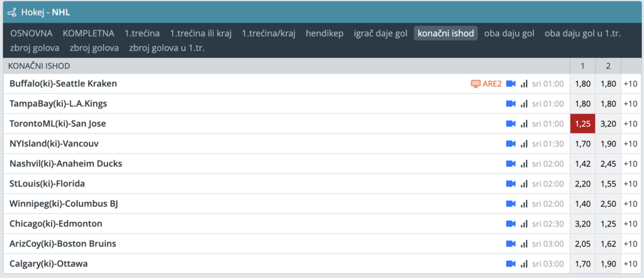
Task: Select the 1.trećina/kraj tab
Action: pos(269,33)
